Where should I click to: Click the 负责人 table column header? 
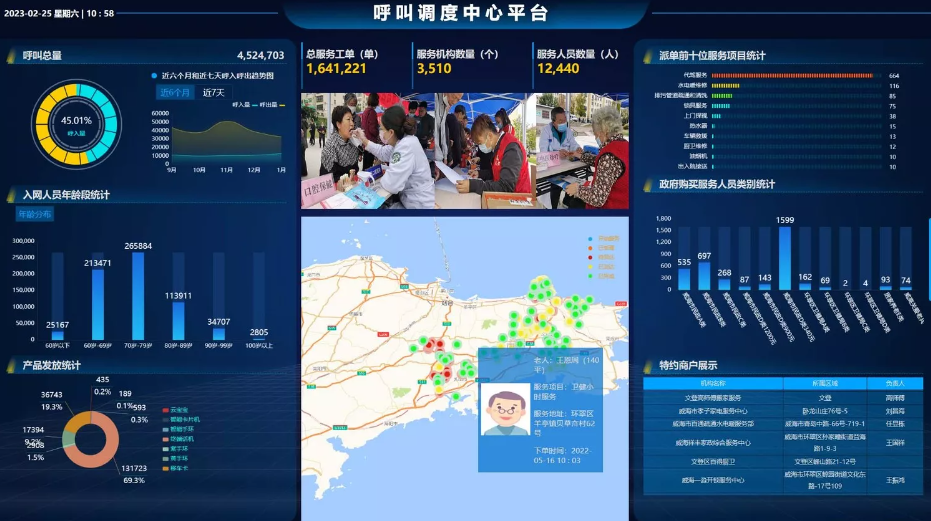tap(895, 383)
